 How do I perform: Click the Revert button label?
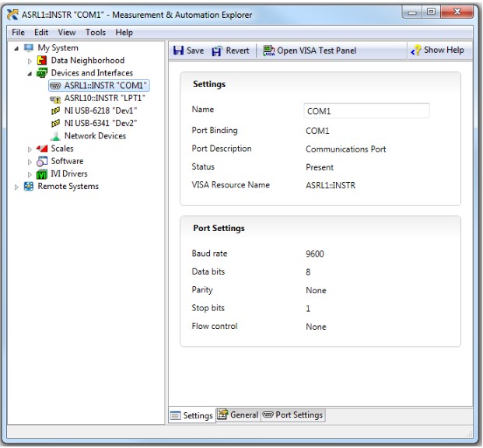pyautogui.click(x=237, y=51)
